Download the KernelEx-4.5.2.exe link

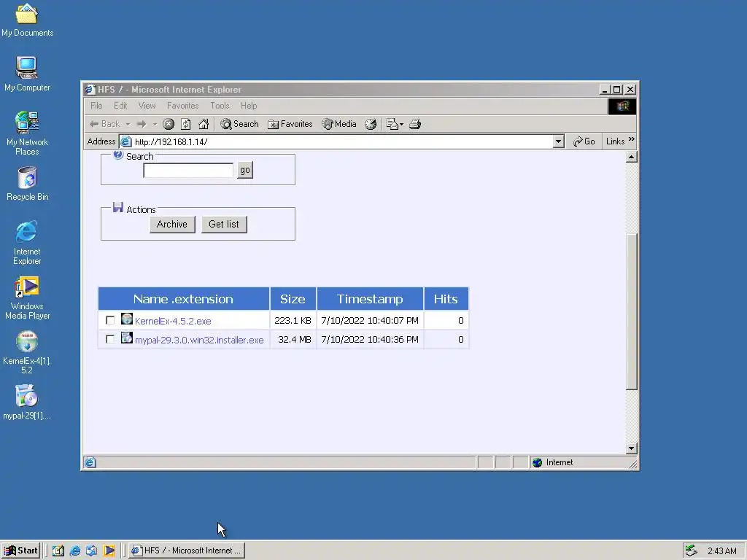173,322
